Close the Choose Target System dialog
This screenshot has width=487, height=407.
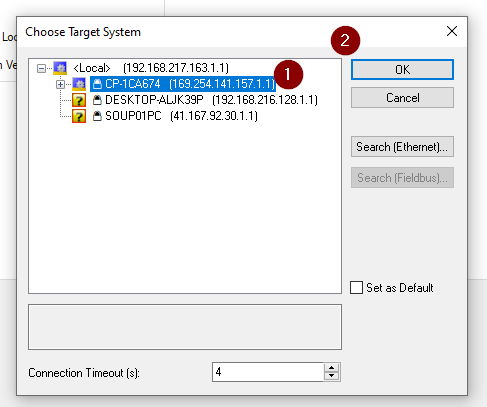[x=452, y=31]
